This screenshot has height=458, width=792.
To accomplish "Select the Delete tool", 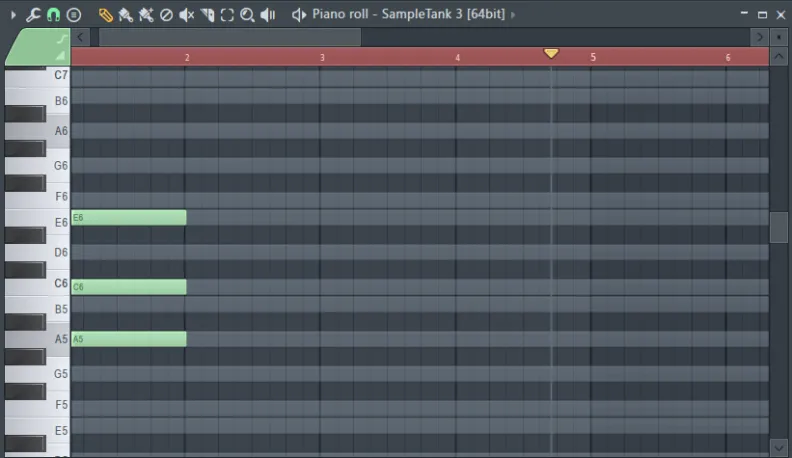I will tap(166, 15).
